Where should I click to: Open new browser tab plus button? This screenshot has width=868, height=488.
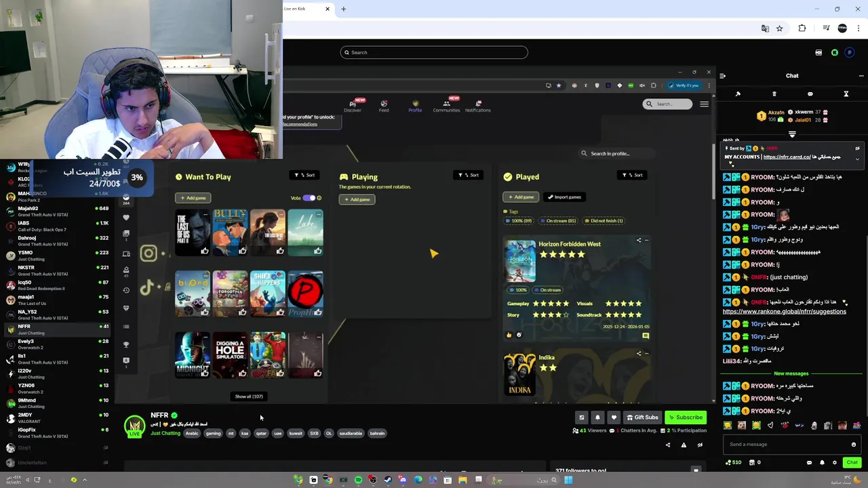(x=343, y=9)
